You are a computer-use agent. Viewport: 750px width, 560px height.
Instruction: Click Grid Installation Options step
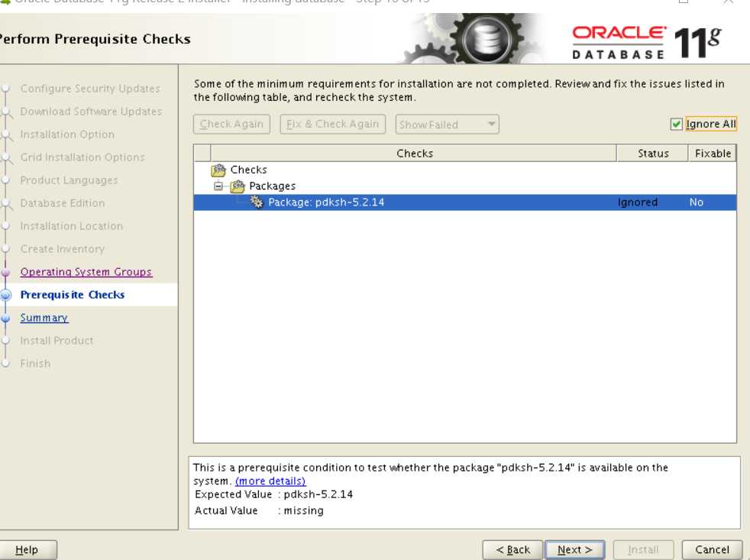[x=82, y=157]
